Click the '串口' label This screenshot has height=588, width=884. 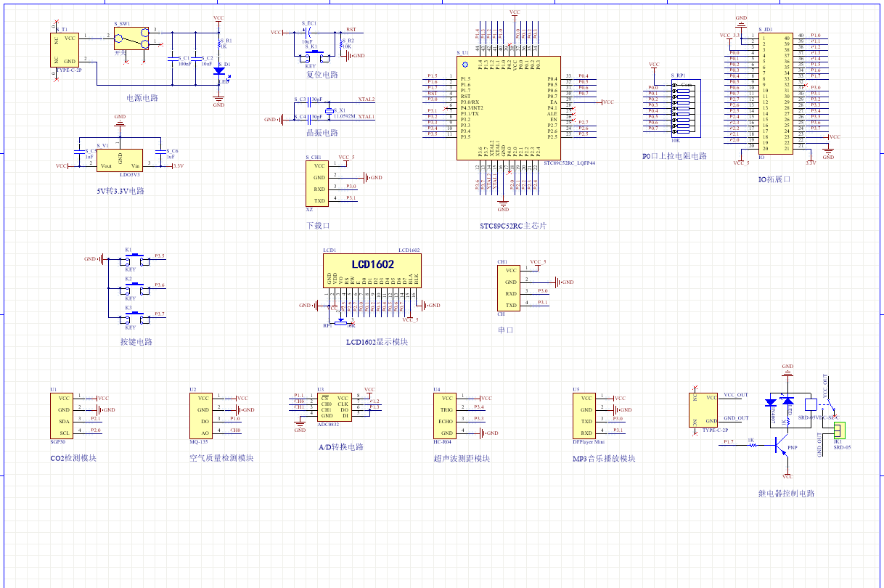[505, 330]
